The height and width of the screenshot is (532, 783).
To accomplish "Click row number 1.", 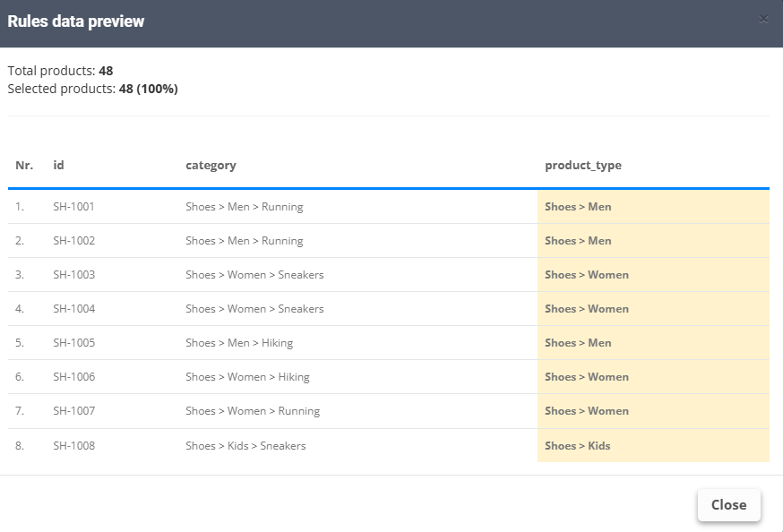I will [x=20, y=207].
